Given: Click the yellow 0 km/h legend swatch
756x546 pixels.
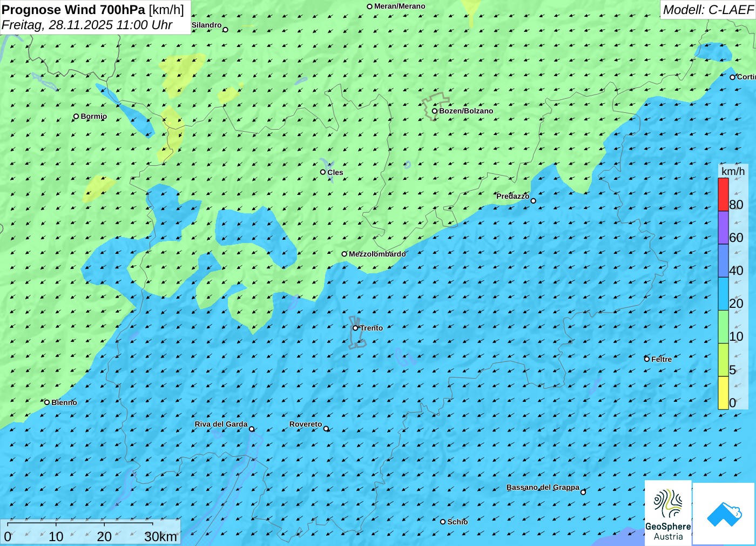Looking at the screenshot, I should point(723,393).
